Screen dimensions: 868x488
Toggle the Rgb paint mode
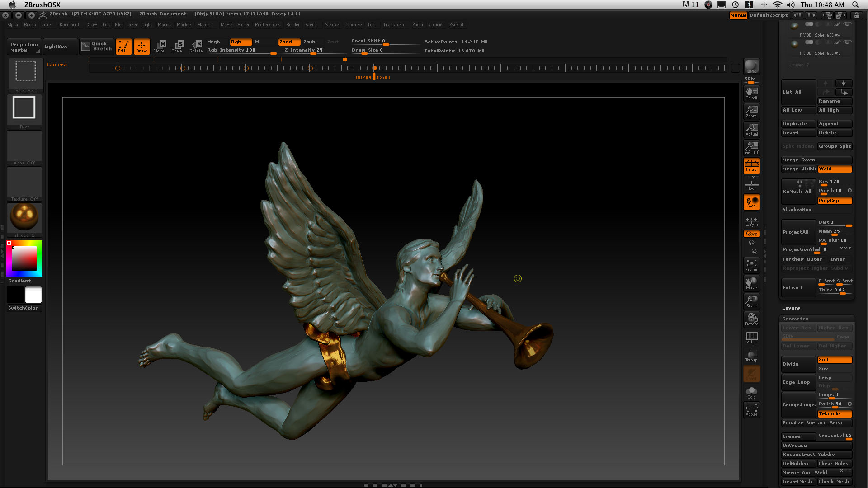(241, 42)
